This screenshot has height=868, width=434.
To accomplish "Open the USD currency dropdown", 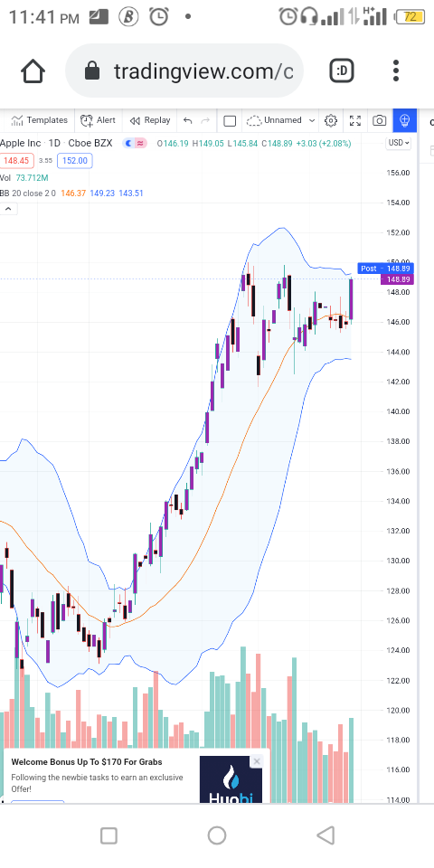I will 399,143.
